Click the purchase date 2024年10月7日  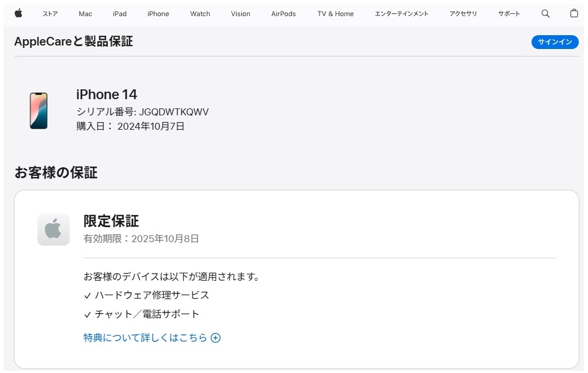(151, 126)
